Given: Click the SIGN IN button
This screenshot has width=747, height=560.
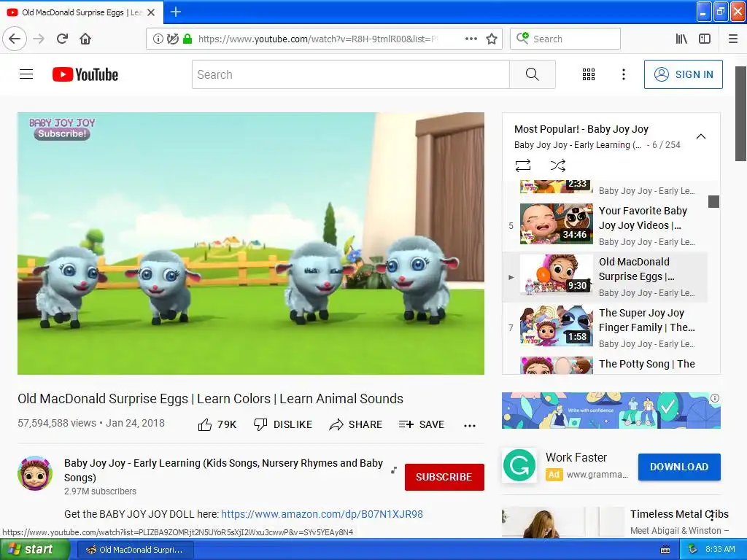Looking at the screenshot, I should 683,74.
